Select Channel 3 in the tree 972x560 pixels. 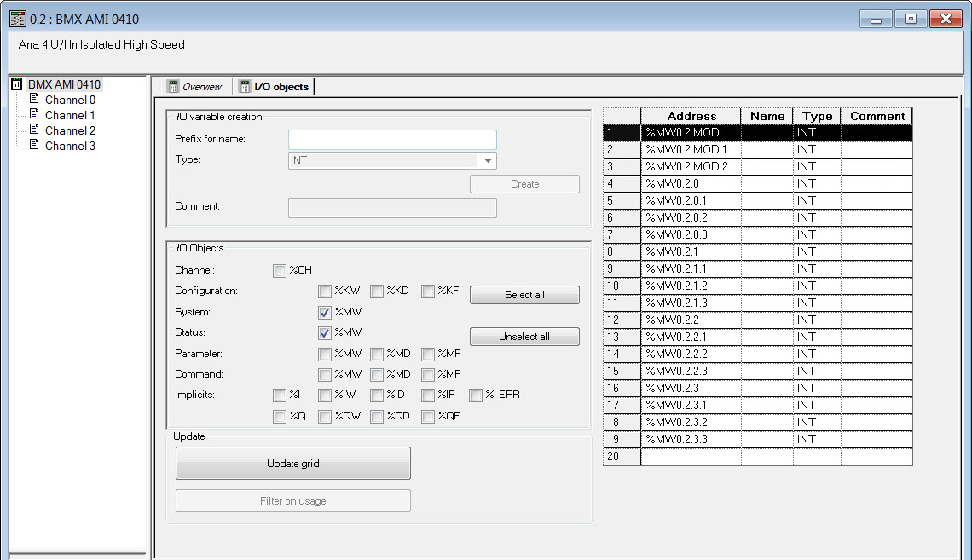pyautogui.click(x=70, y=147)
